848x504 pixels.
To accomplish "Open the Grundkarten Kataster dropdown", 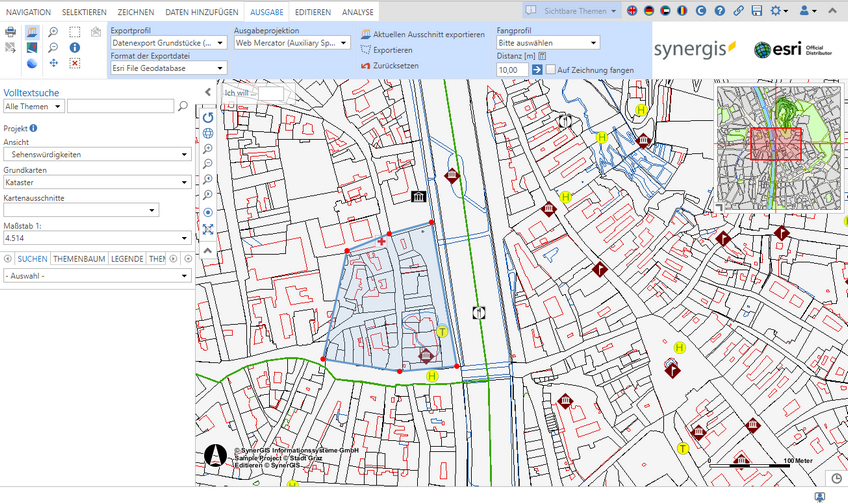I will pos(97,183).
